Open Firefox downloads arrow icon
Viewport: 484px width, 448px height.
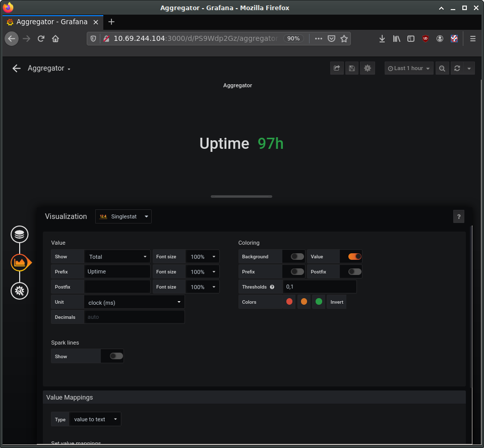click(382, 39)
